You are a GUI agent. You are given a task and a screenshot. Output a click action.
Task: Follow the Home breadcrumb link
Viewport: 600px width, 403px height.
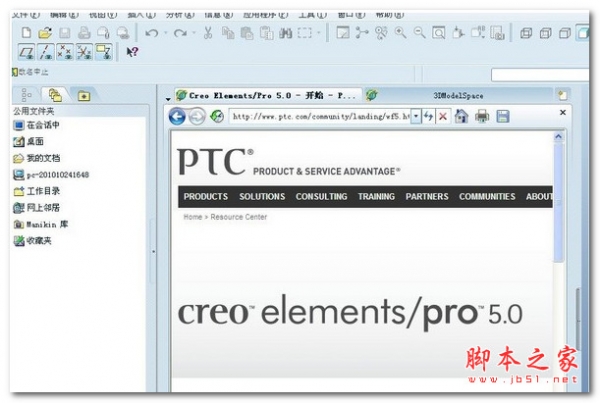pyautogui.click(x=192, y=217)
